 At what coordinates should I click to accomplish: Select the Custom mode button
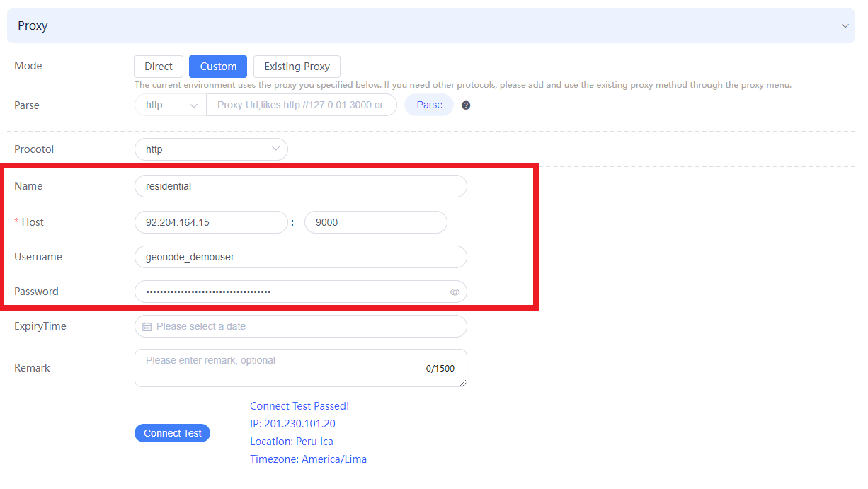pyautogui.click(x=217, y=66)
